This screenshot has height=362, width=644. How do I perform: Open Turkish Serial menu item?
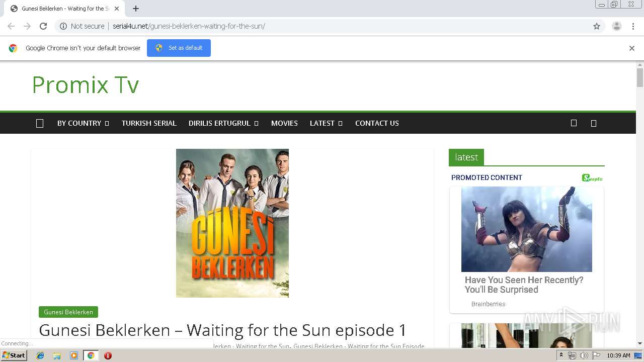tap(149, 123)
